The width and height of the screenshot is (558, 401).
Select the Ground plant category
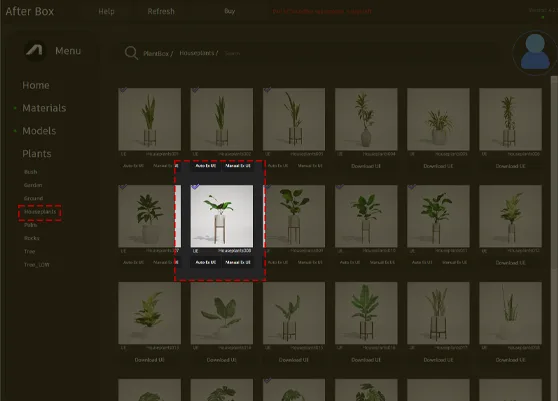click(33, 198)
